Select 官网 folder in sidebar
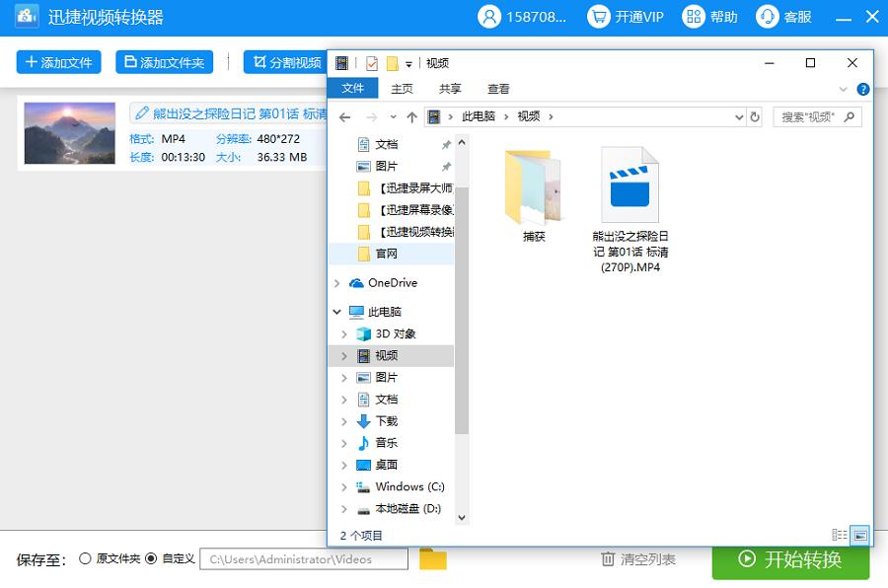The image size is (888, 588). 391,254
